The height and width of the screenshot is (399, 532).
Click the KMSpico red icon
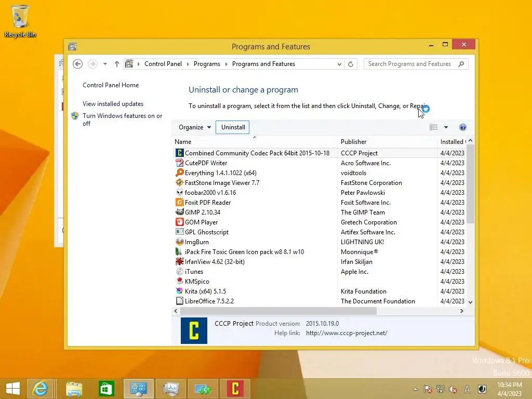point(179,281)
